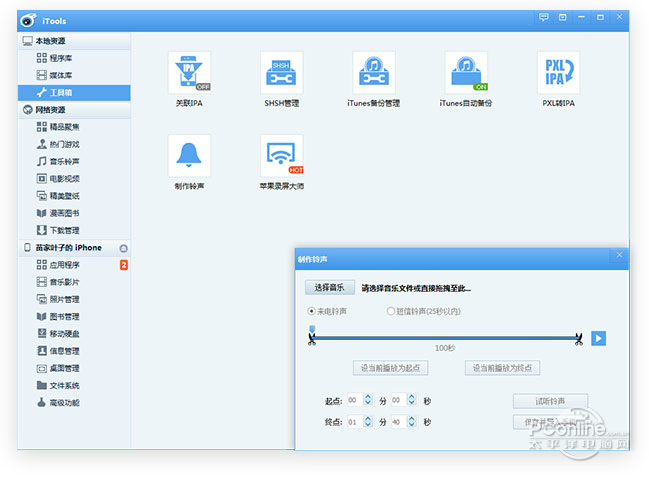The width and height of the screenshot is (649, 480).
Task: Select 工具箱 in sidebar
Action: [74, 93]
